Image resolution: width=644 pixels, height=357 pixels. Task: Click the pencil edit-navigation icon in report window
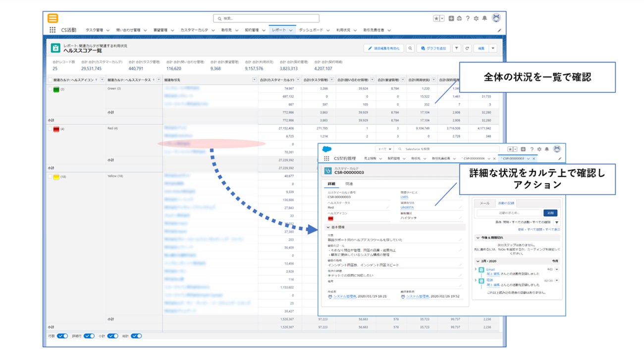(499, 30)
